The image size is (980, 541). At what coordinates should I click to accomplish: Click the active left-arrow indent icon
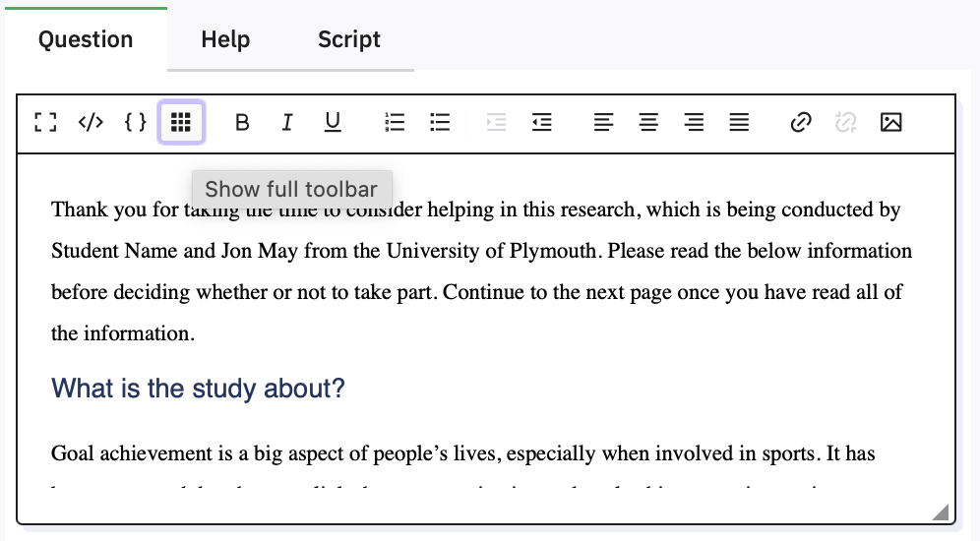(541, 123)
